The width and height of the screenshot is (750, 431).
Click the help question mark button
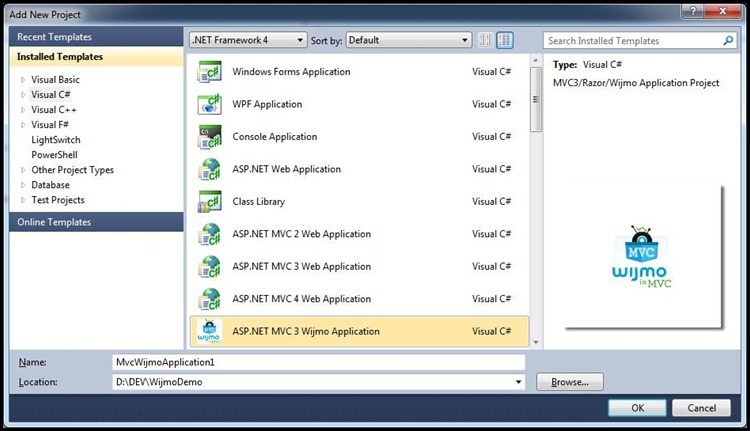point(693,11)
